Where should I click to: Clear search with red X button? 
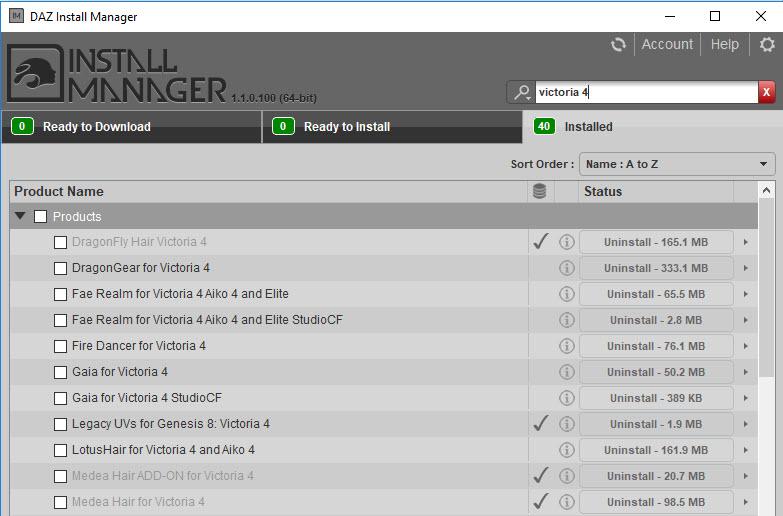click(x=767, y=92)
